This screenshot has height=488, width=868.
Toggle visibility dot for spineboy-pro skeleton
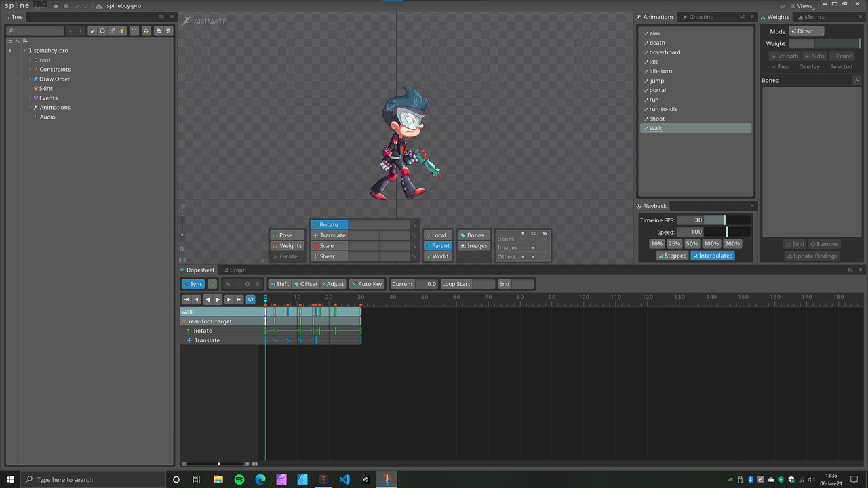[x=9, y=51]
